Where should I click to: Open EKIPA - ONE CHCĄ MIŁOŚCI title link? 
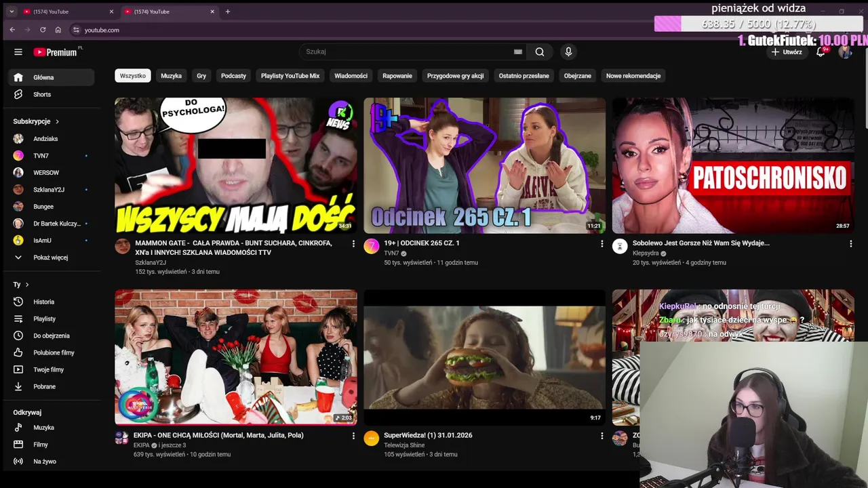point(218,435)
